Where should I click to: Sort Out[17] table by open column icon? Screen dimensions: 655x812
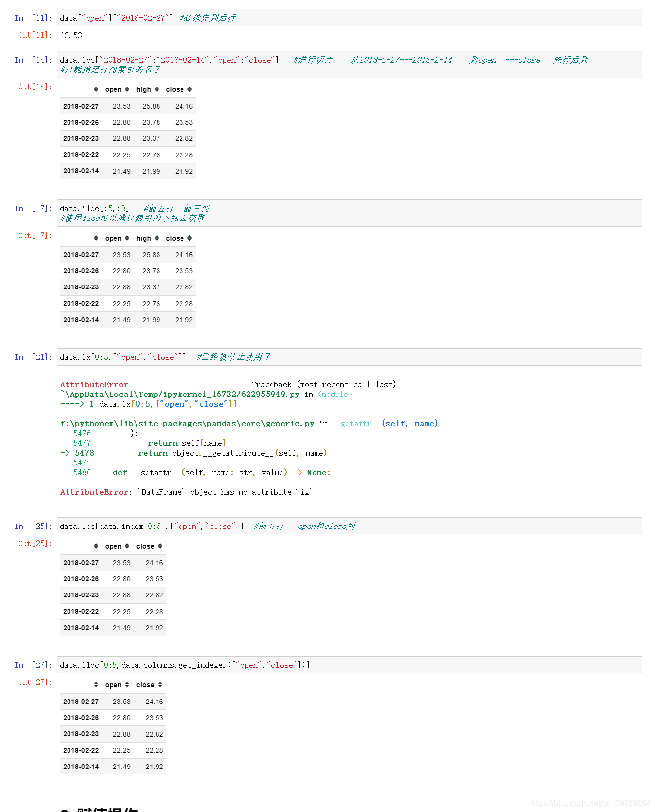click(x=127, y=238)
